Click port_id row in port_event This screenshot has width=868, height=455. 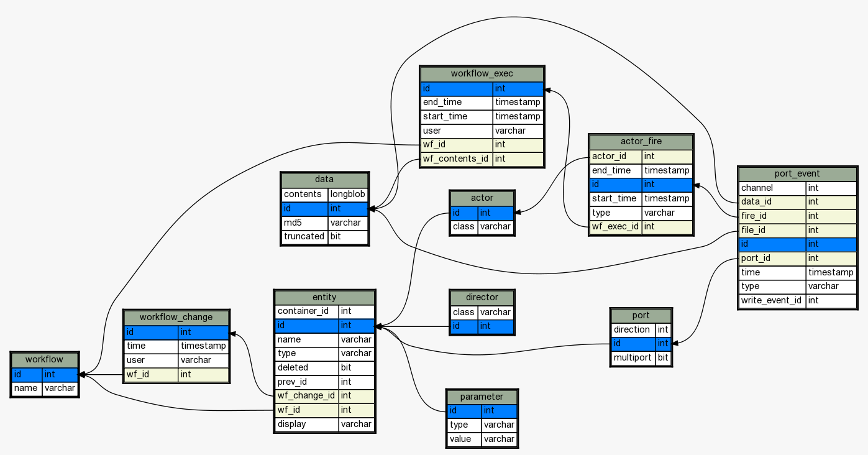click(798, 259)
